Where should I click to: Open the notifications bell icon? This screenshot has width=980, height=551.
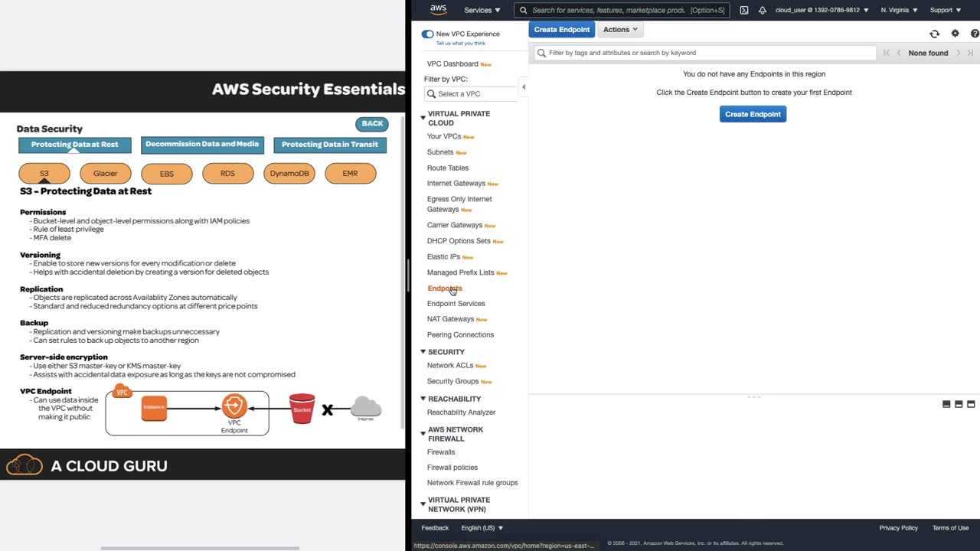[762, 10]
